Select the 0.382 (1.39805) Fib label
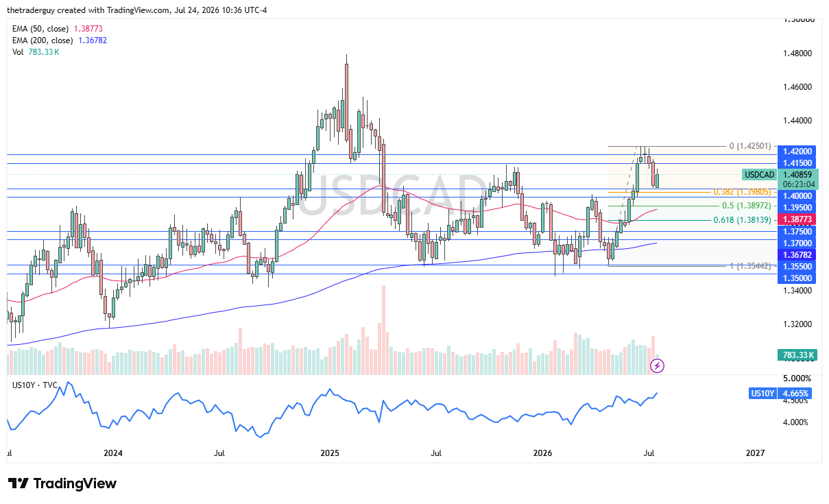Image resolution: width=829 pixels, height=504 pixels. [743, 192]
